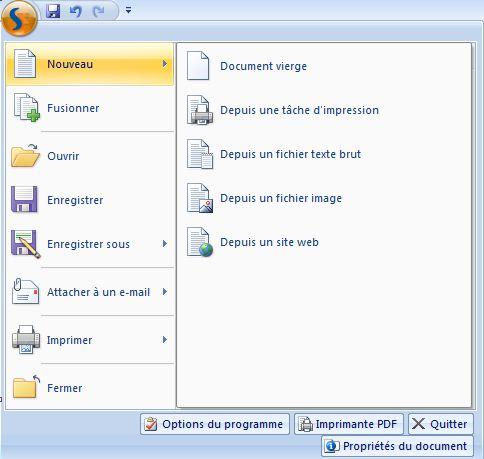Image resolution: width=484 pixels, height=459 pixels.
Task: Click the text file icon for fichier texte brut
Action: pyautogui.click(x=199, y=154)
